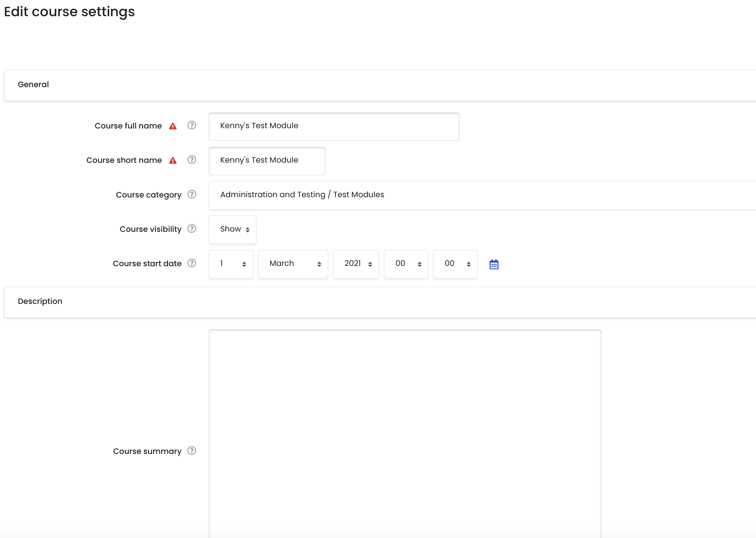Viewport: 756px width, 538px height.
Task: Click the Course full name label
Action: (x=128, y=126)
